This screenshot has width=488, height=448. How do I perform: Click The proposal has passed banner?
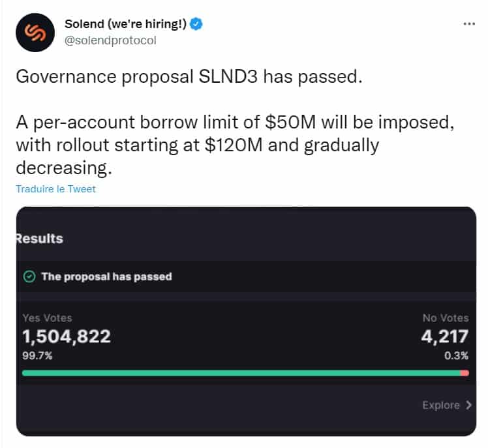(x=246, y=276)
